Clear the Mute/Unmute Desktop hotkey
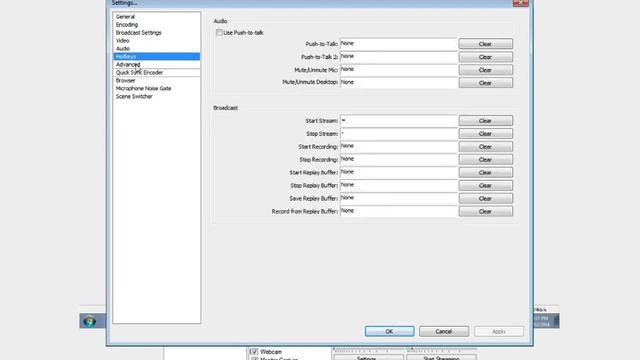640x360 pixels. [486, 82]
